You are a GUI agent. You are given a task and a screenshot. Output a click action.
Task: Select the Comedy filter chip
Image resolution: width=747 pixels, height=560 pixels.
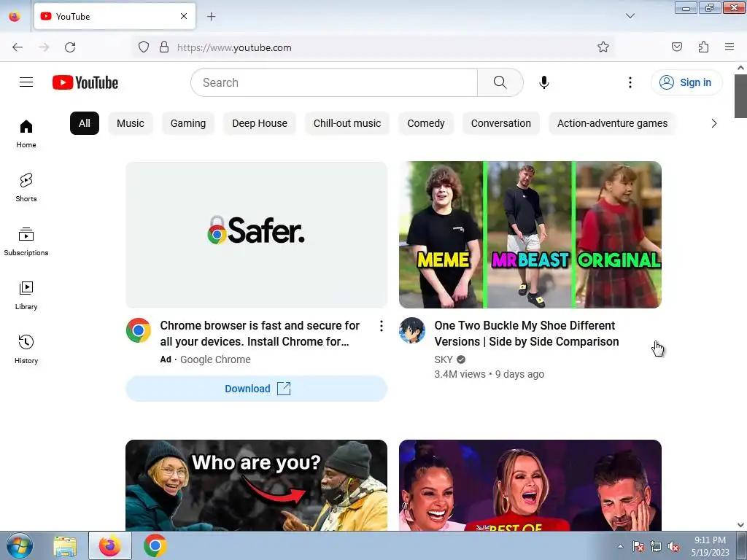426,123
